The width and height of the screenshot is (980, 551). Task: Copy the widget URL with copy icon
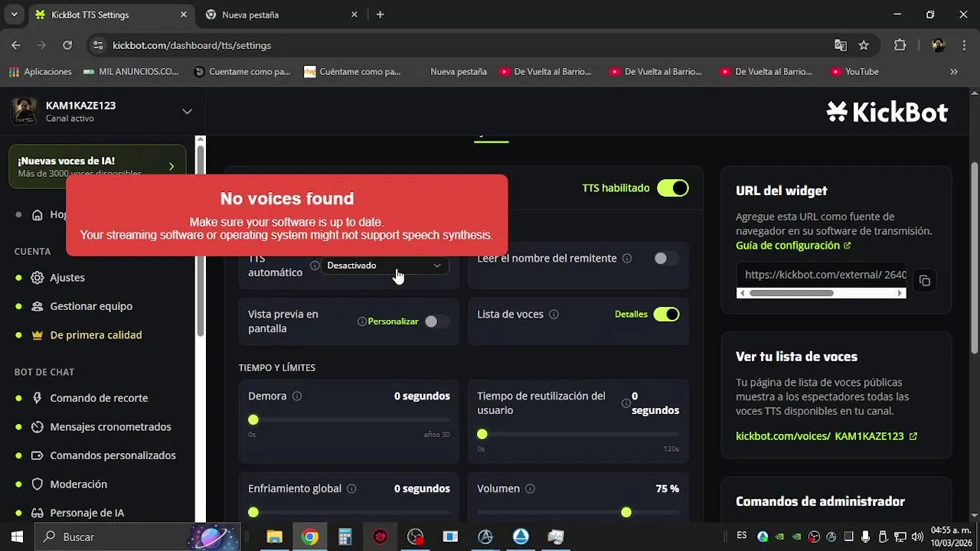click(925, 281)
